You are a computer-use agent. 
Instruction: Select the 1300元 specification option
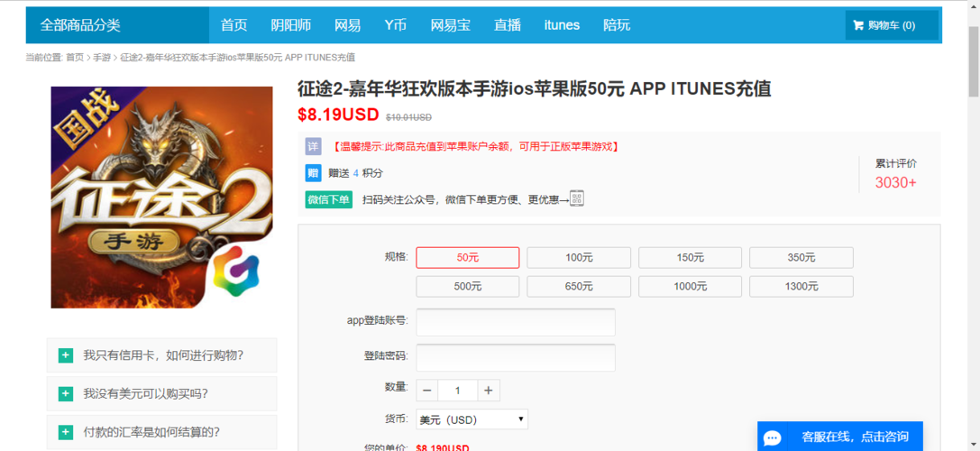801,287
